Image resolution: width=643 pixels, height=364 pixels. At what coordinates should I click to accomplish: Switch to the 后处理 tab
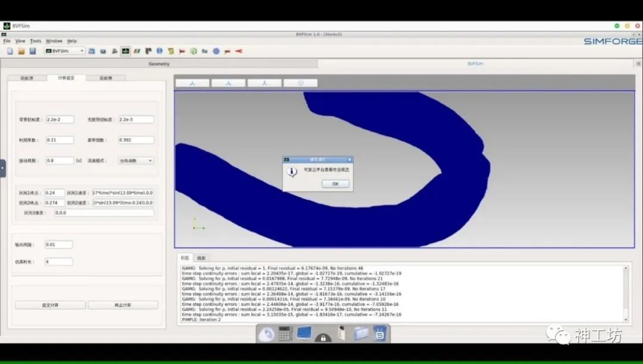coord(105,78)
